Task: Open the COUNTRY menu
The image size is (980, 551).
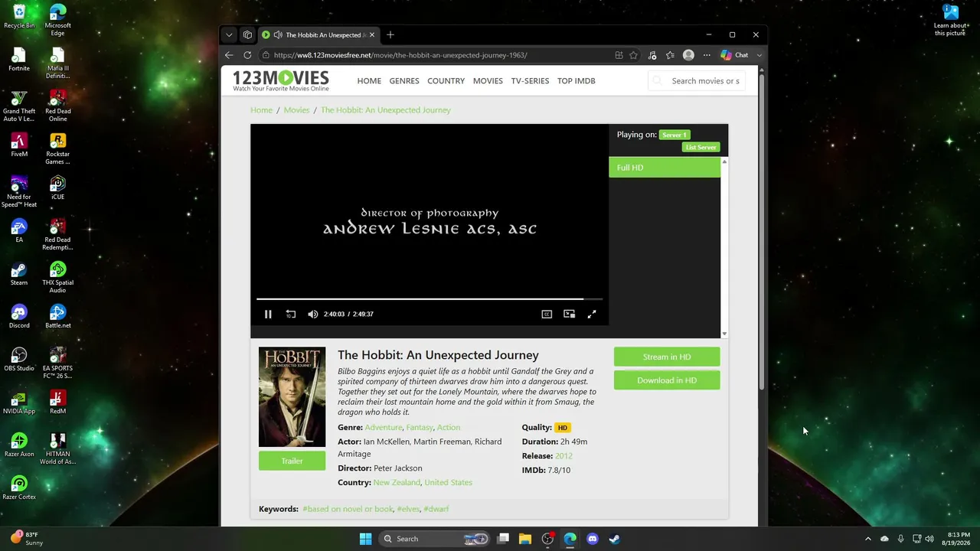Action: (x=446, y=81)
